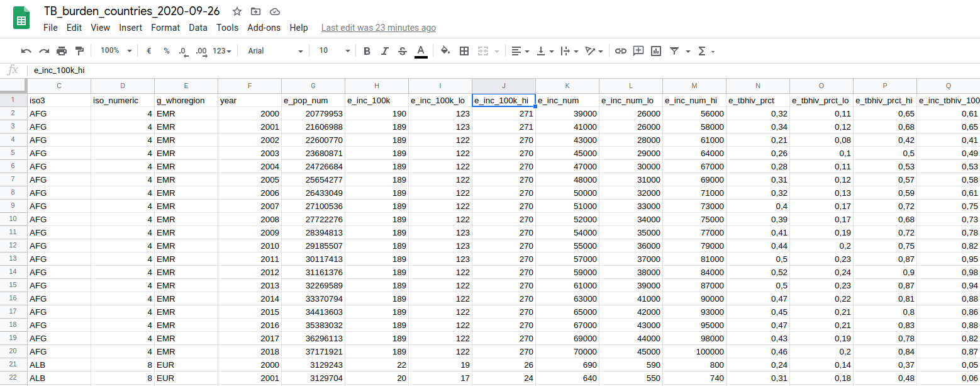Screen dimensions: 980x386
Task: Open text wrapping dropdown
Action: pos(569,51)
